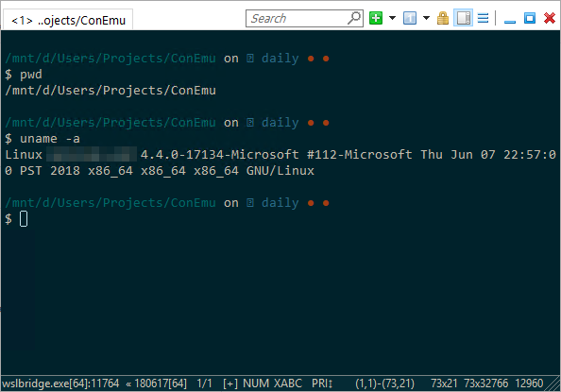Screen dimensions: 561x392
Task: Create new console with green plus icon
Action: click(x=376, y=18)
